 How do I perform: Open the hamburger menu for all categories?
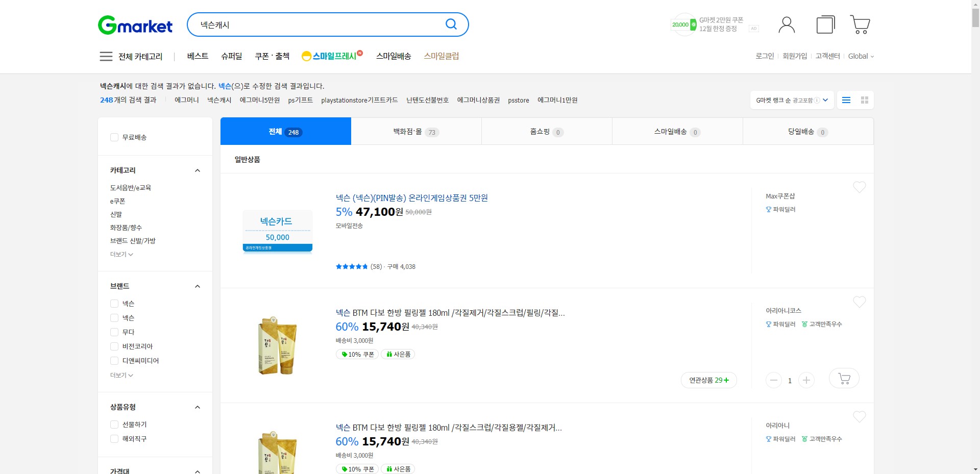106,56
